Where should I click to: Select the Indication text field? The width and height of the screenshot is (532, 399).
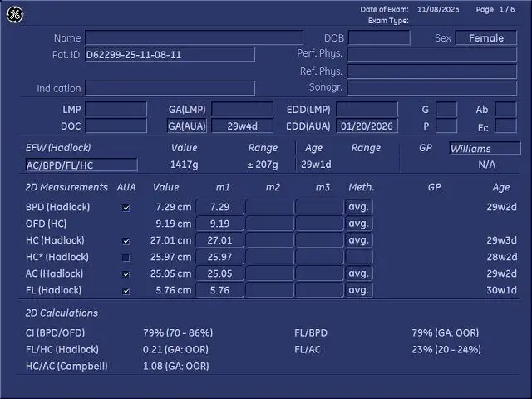[170, 88]
